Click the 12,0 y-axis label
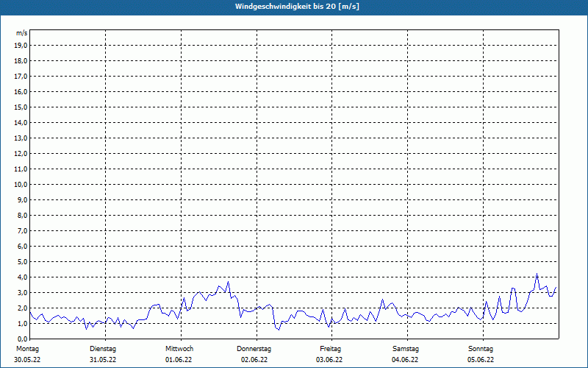 (21, 154)
